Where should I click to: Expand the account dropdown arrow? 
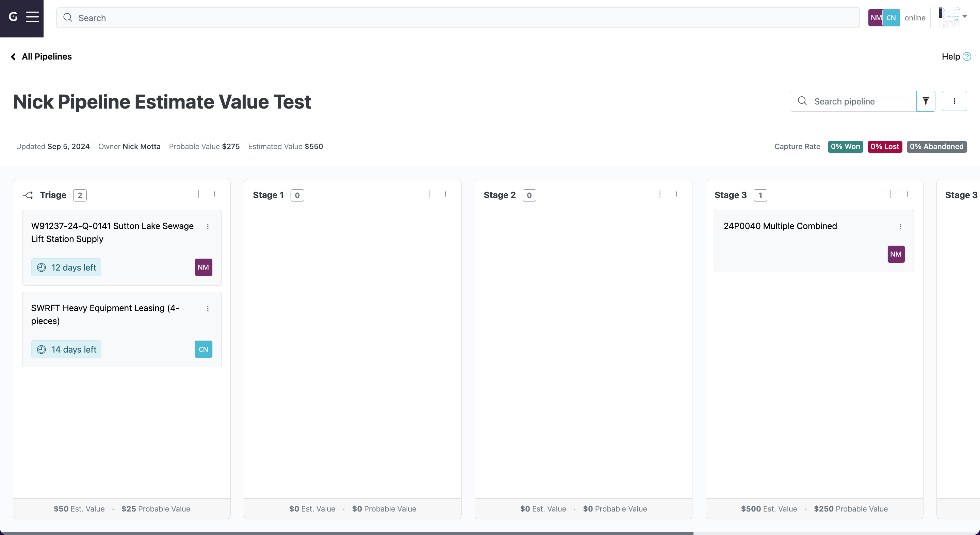(x=964, y=17)
